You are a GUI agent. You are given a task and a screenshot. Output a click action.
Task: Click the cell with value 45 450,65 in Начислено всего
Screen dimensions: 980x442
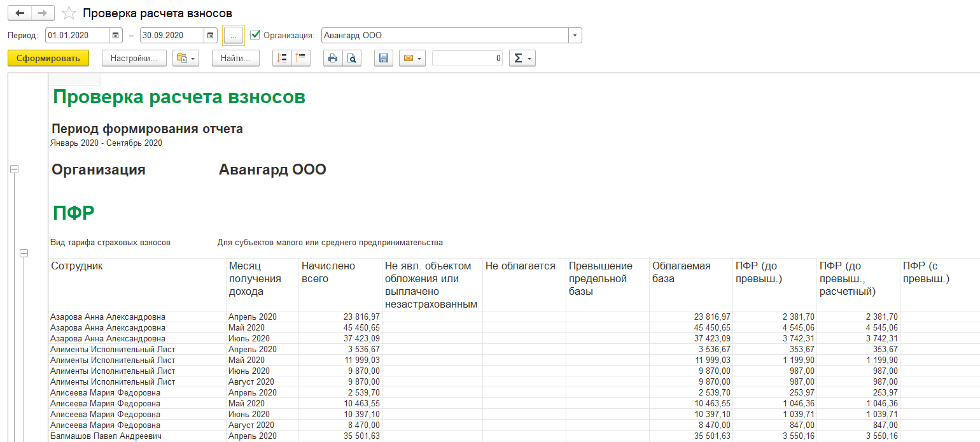tap(340, 327)
